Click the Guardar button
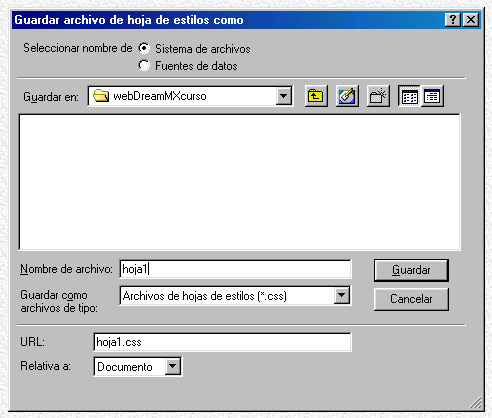 click(x=411, y=270)
